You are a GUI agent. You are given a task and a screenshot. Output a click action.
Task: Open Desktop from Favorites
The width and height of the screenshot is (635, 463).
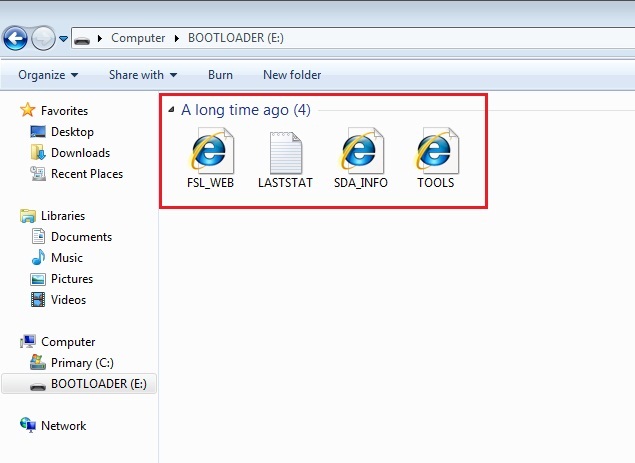(72, 132)
